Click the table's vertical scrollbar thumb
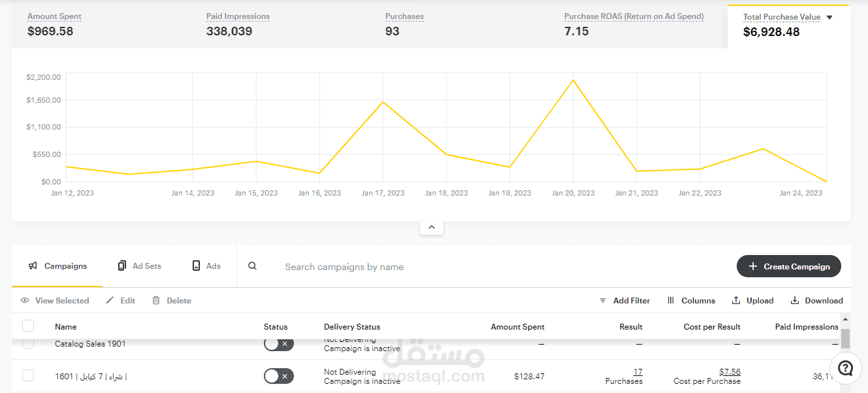This screenshot has width=868, height=393. (x=845, y=339)
